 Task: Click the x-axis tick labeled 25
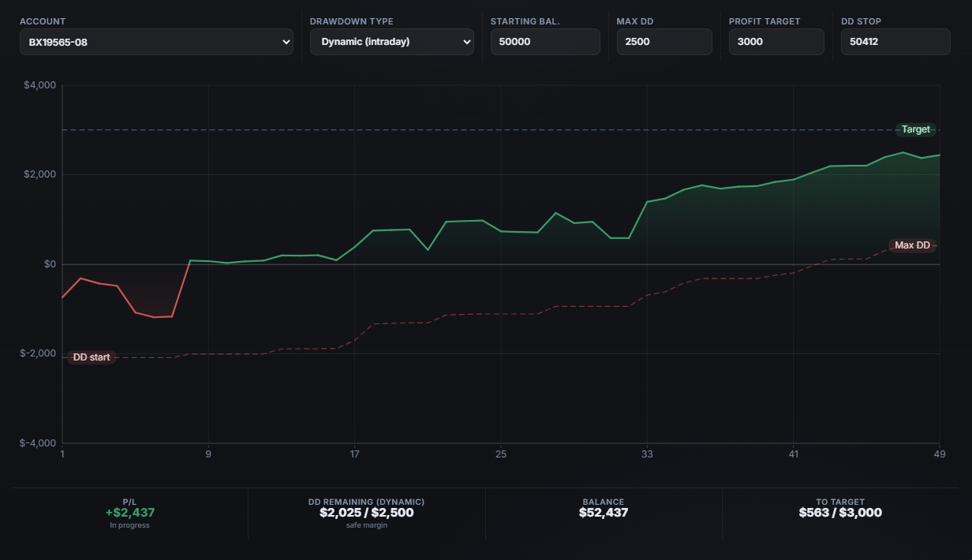501,454
